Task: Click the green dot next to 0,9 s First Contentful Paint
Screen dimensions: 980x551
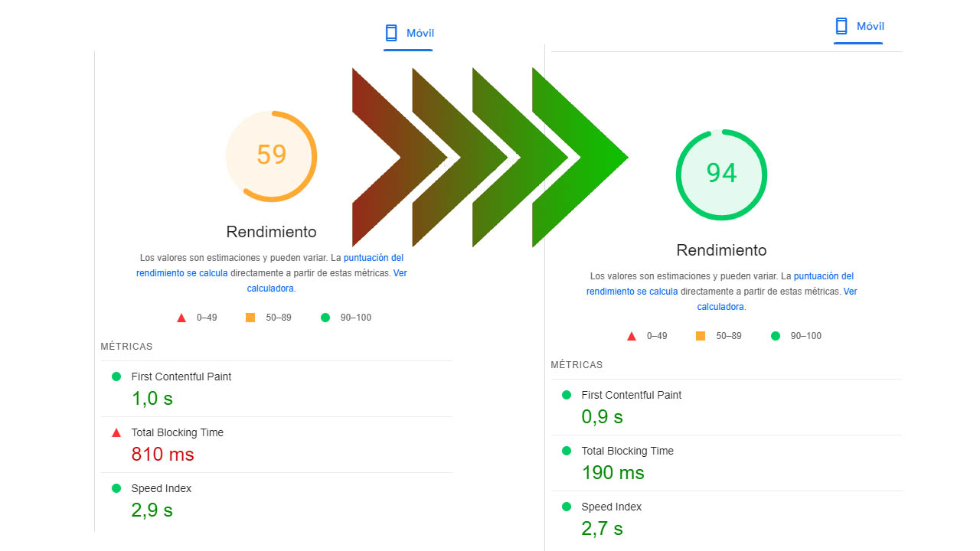Action: [567, 395]
